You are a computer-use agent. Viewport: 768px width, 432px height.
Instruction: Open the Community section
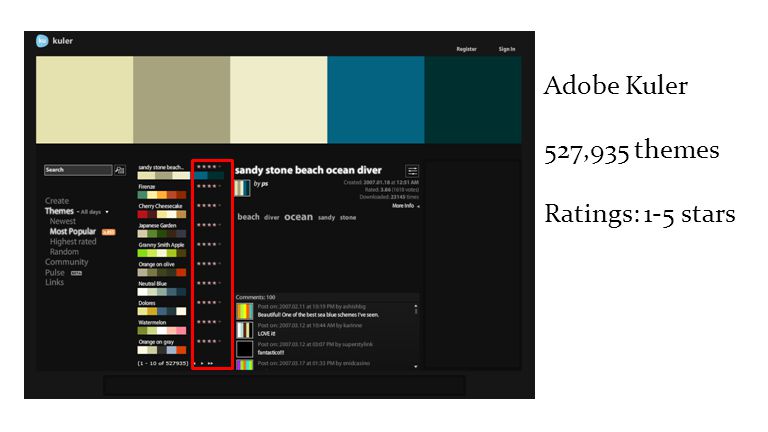coord(67,262)
